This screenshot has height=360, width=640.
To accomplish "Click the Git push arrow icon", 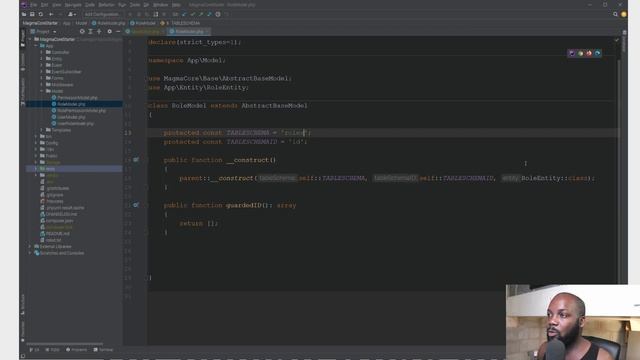I will click(201, 14).
